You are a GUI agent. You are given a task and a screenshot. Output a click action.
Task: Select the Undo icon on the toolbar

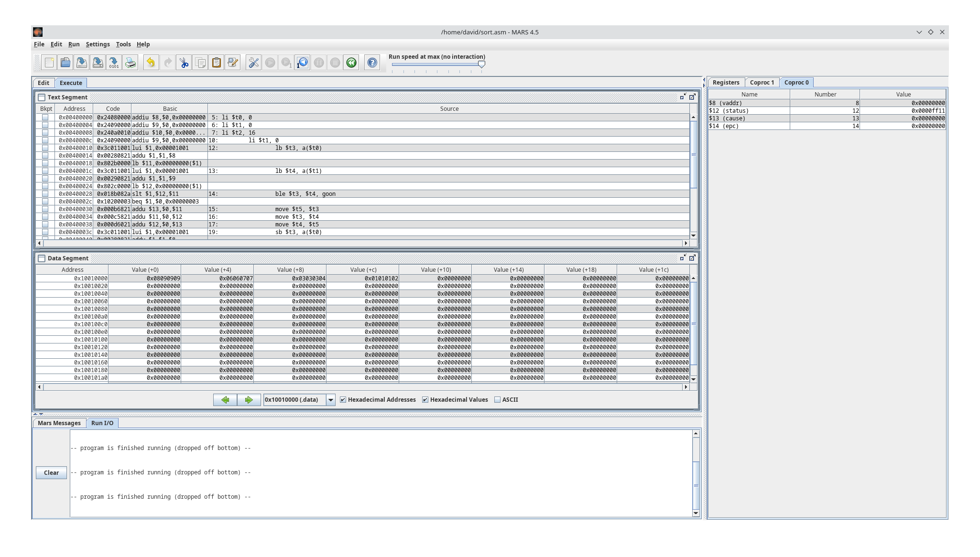coord(151,63)
